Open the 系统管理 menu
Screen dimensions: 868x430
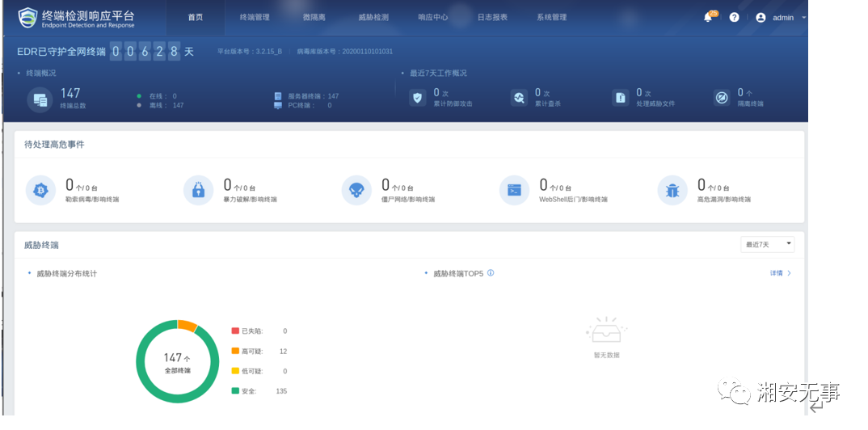coord(551,17)
